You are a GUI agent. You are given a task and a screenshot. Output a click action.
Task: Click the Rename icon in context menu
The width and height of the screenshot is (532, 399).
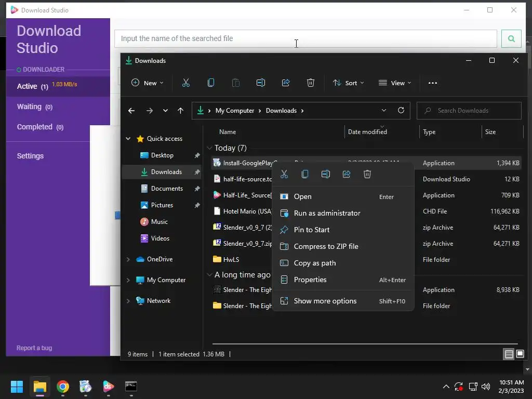point(326,174)
